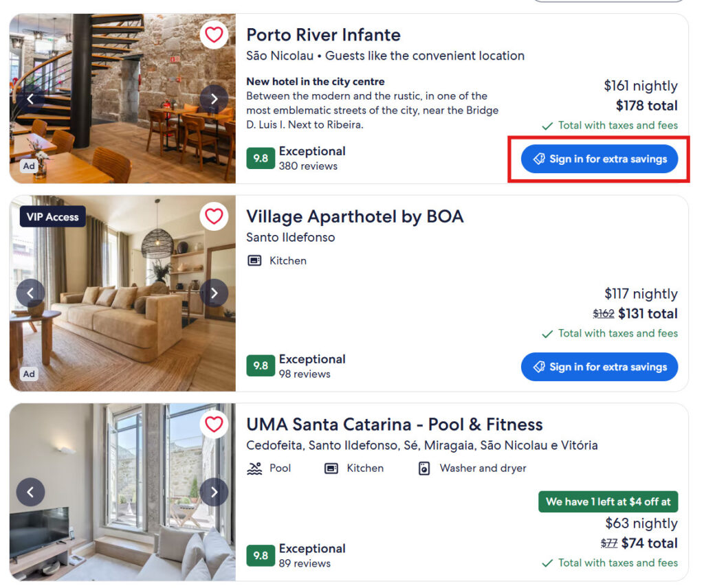Viewport: 704px width, 588px height.
Task: Click the 'We have 1 left at $4 off' badge
Action: 608,501
